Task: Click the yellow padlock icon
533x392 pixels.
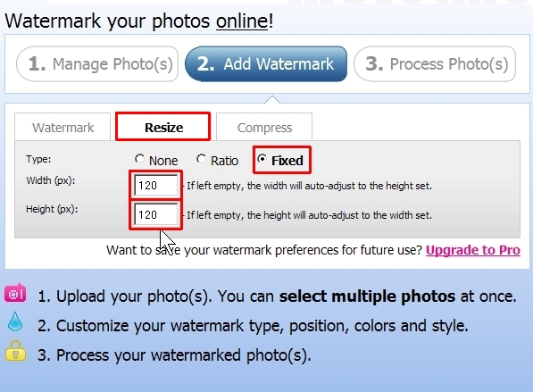Action: (x=15, y=351)
